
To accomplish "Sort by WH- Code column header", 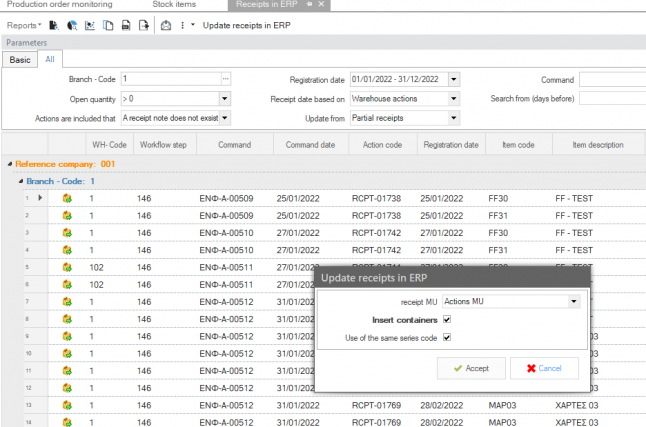I will point(109,145).
